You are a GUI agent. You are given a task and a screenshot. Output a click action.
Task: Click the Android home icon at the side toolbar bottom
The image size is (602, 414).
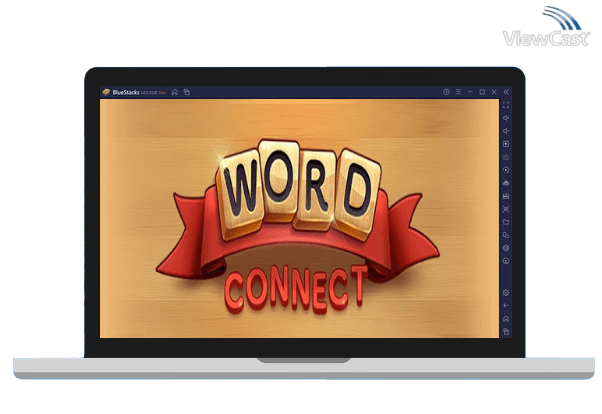coord(506,319)
